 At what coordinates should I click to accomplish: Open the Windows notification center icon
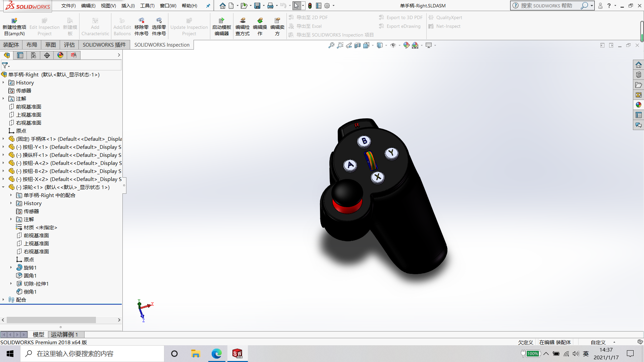coord(630,354)
